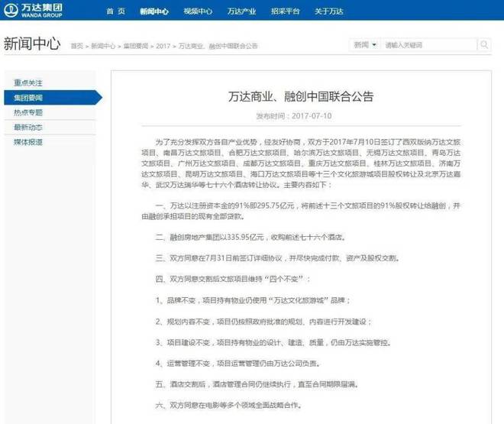Focus the keyword search input field
The width and height of the screenshot is (504, 424).
(429, 44)
